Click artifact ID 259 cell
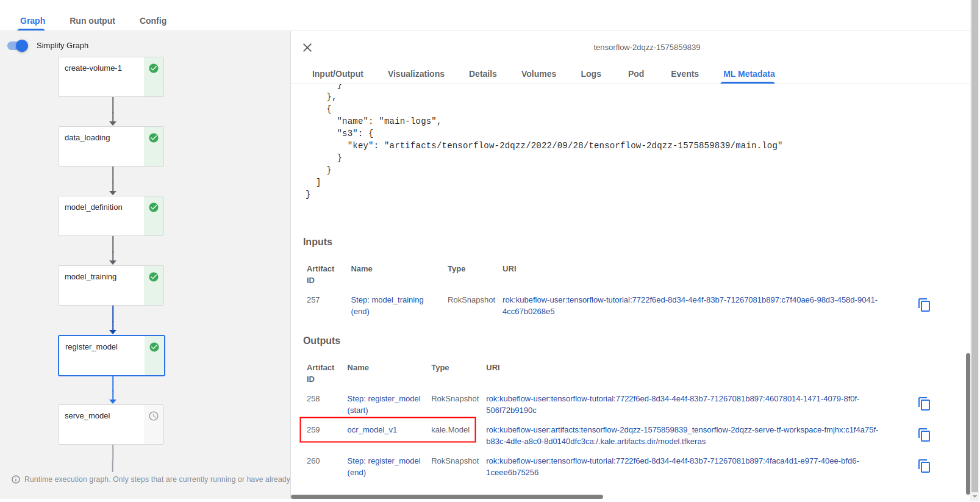This screenshot has height=502, width=980. coord(313,430)
